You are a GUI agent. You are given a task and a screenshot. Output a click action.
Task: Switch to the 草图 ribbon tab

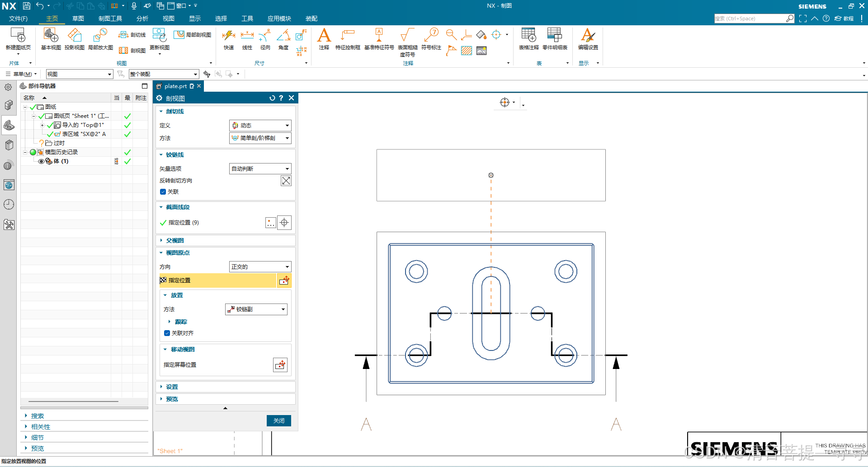point(78,19)
